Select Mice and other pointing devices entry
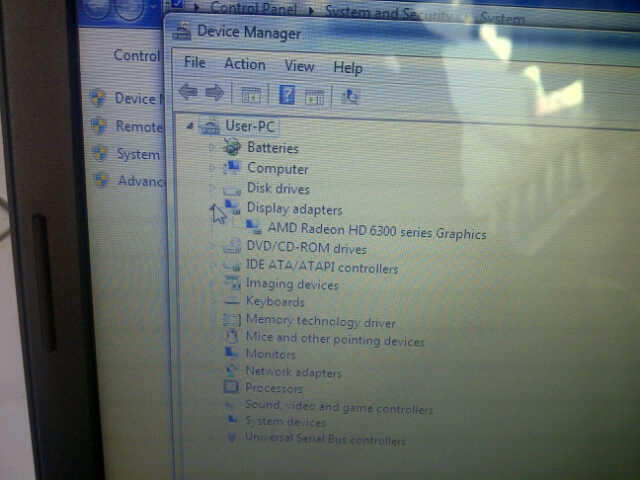 point(335,339)
